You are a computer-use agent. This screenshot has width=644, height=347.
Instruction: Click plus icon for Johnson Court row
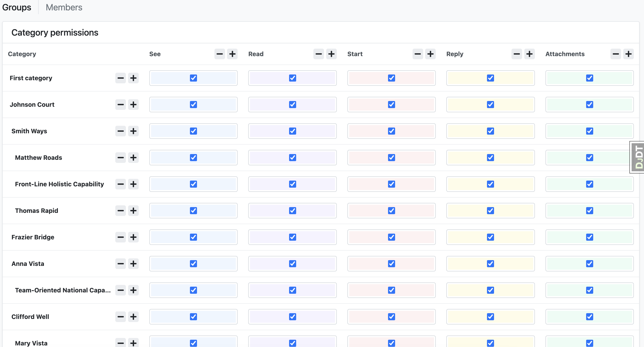point(133,105)
